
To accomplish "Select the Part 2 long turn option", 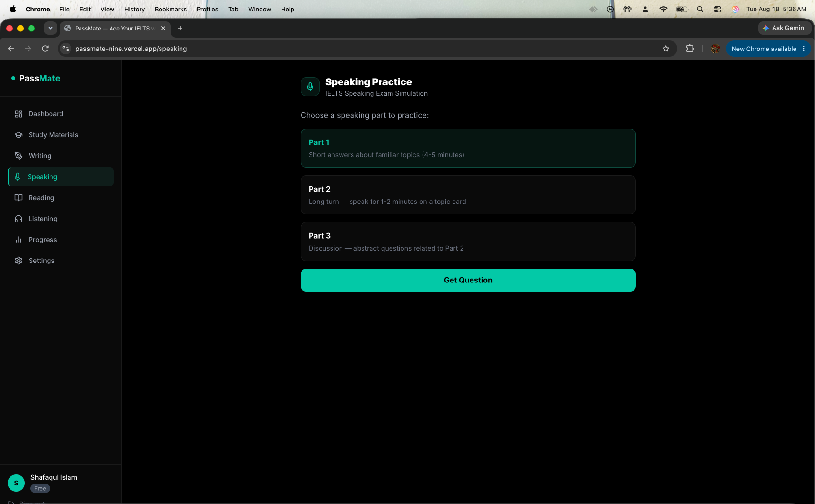I will click(468, 195).
